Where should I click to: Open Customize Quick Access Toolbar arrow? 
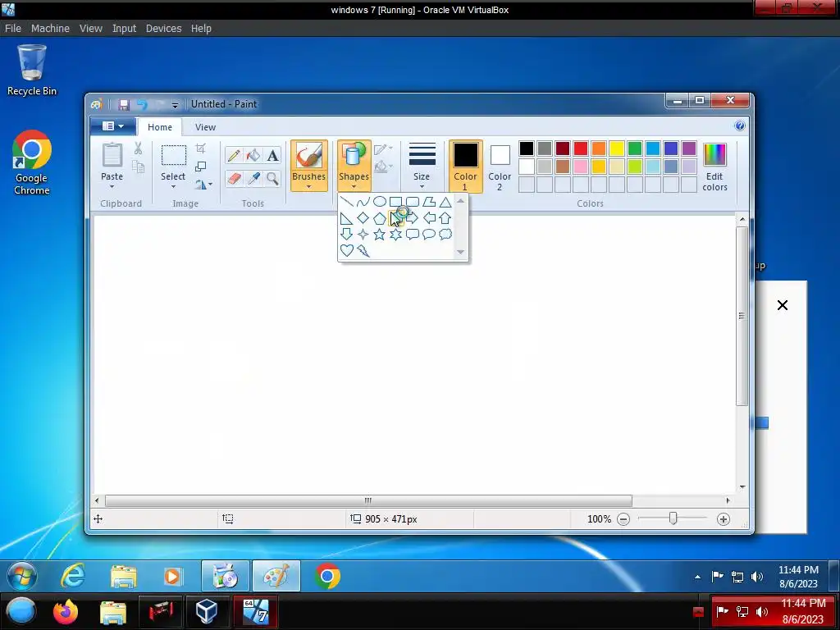point(175,105)
